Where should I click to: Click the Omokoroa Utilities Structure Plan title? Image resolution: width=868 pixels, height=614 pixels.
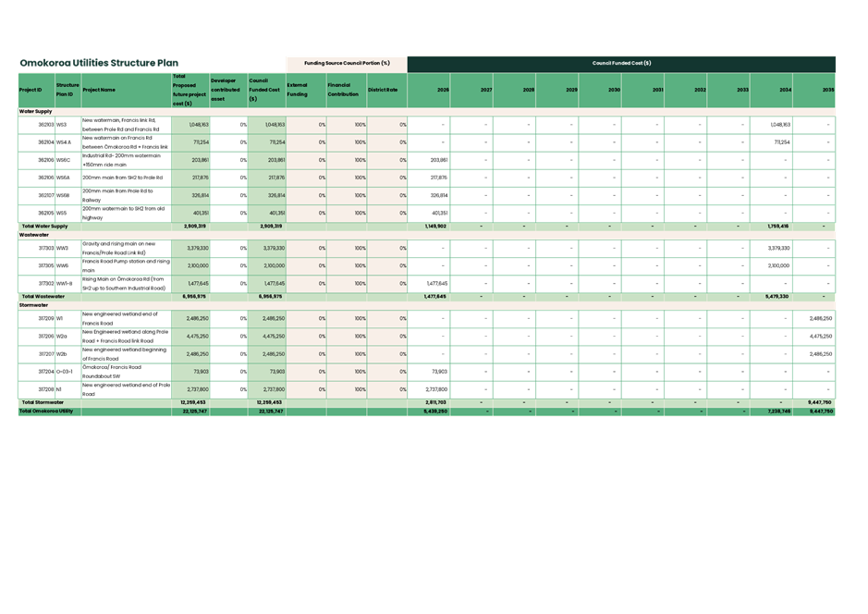point(98,62)
